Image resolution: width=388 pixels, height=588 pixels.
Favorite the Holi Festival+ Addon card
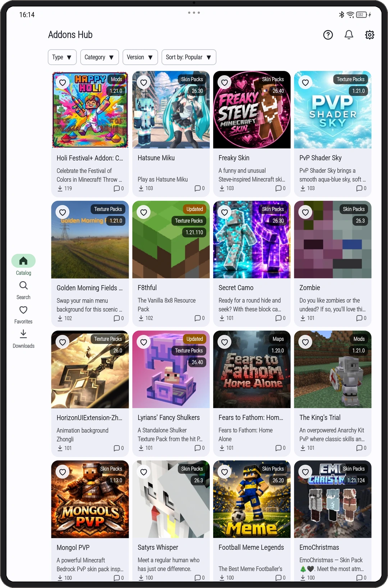click(x=63, y=82)
